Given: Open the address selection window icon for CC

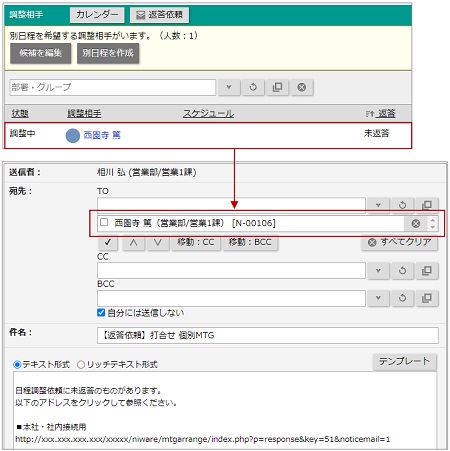Looking at the screenshot, I should [x=427, y=271].
